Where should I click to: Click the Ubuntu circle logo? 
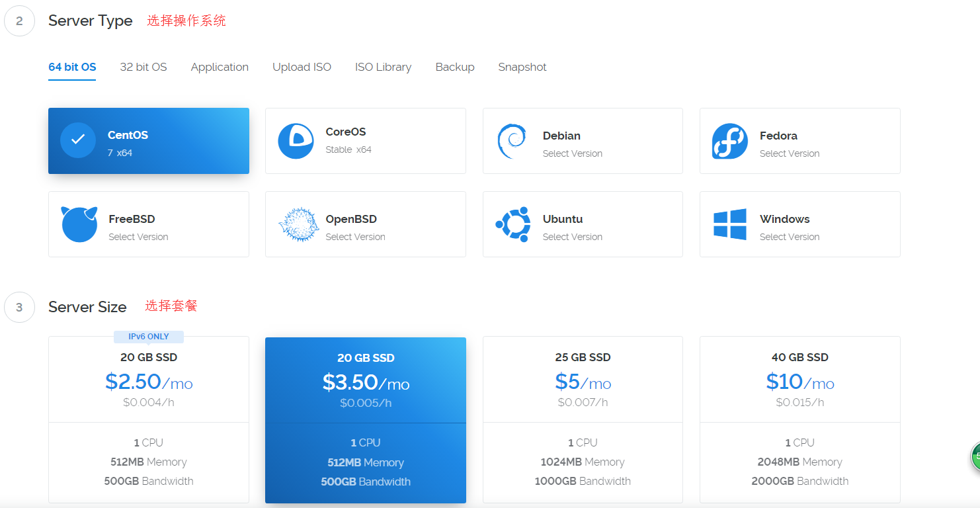[513, 224]
